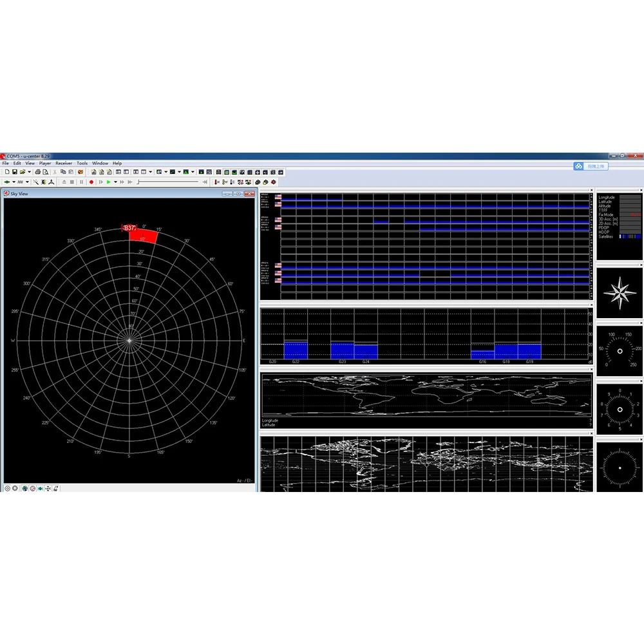Expand the Open file dropdown arrow
This screenshot has width=644, height=644.
29,172
